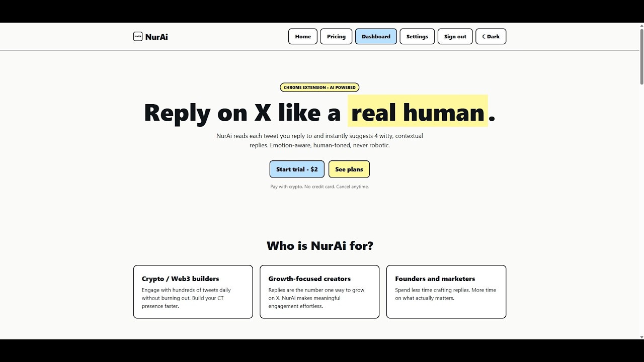
Task: Click the NurAi logo icon
Action: (138, 36)
